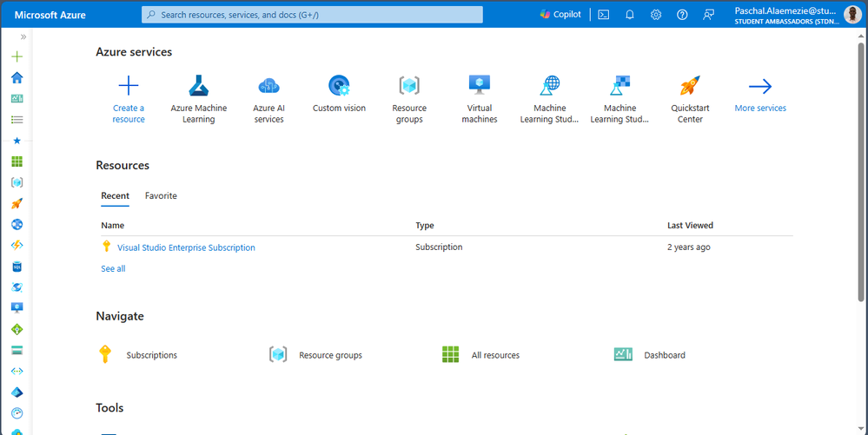The image size is (868, 435).
Task: Open portal Settings gear
Action: tap(656, 15)
